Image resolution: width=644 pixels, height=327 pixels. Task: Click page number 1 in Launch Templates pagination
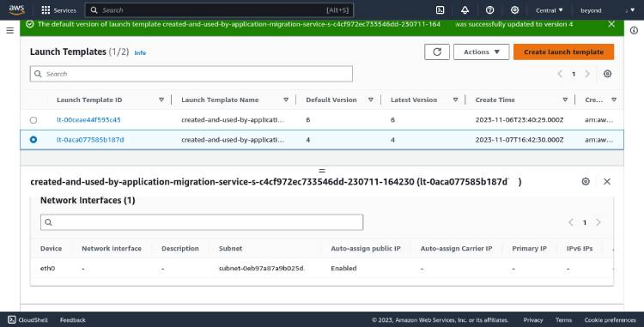(574, 74)
